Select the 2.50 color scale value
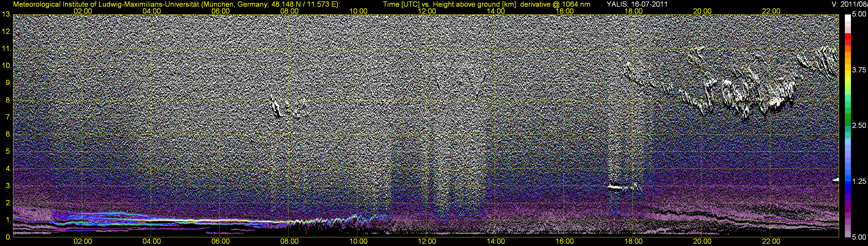The image size is (868, 246). point(859,126)
